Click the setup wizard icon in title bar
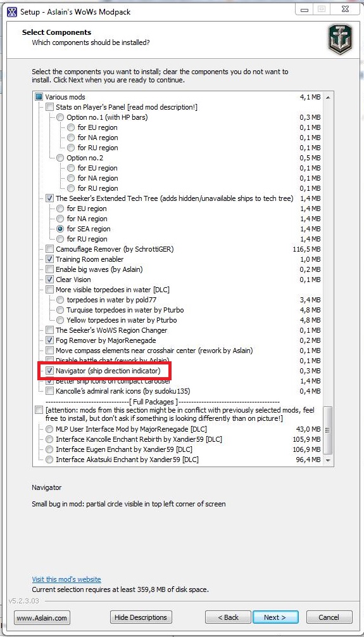This screenshot has height=637, width=364. point(12,11)
